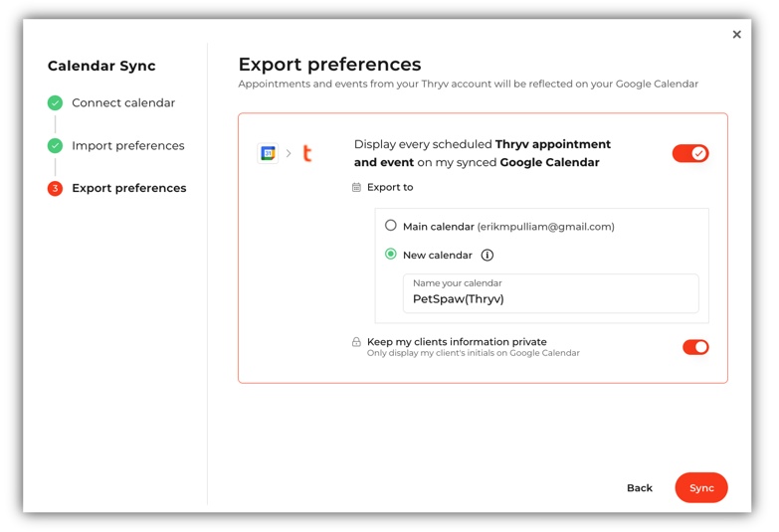779x532 pixels.
Task: Click the info icon beside New calendar
Action: point(487,256)
